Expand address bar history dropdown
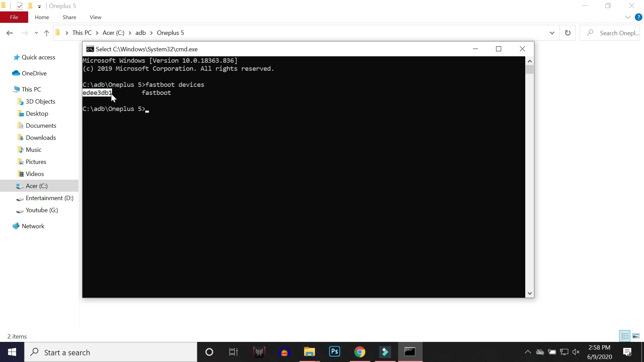644x362 pixels. (x=552, y=33)
